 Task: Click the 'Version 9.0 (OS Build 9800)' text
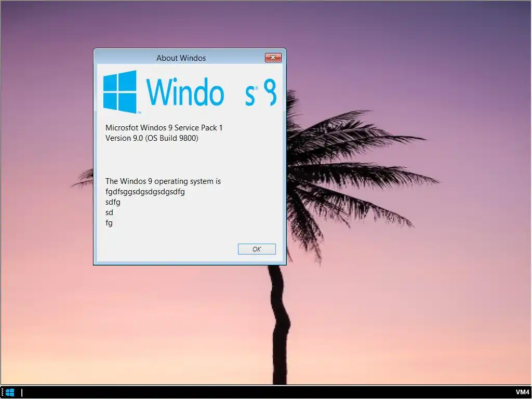click(152, 138)
